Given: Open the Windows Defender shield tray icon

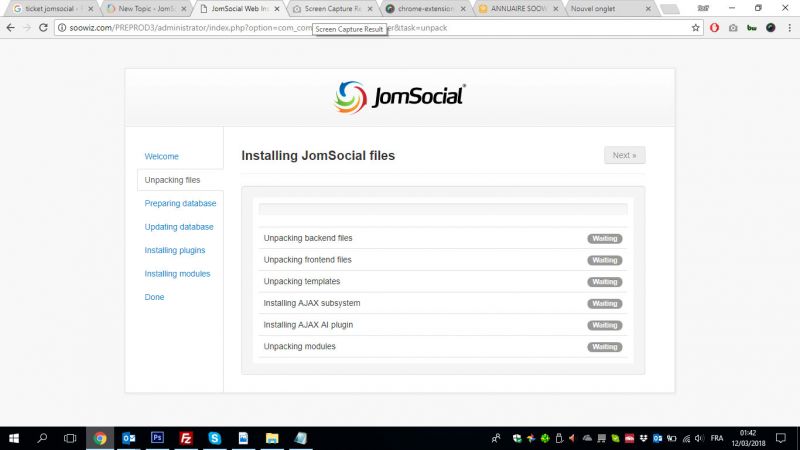Looking at the screenshot, I should [x=517, y=438].
